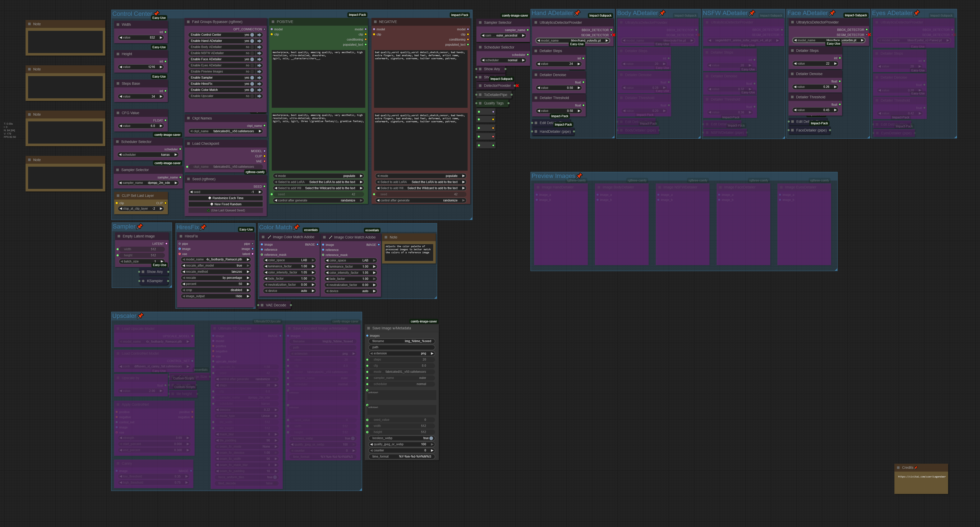The image size is (980, 527).
Task: Collapse the Load Checkpoint node square
Action: pos(188,143)
